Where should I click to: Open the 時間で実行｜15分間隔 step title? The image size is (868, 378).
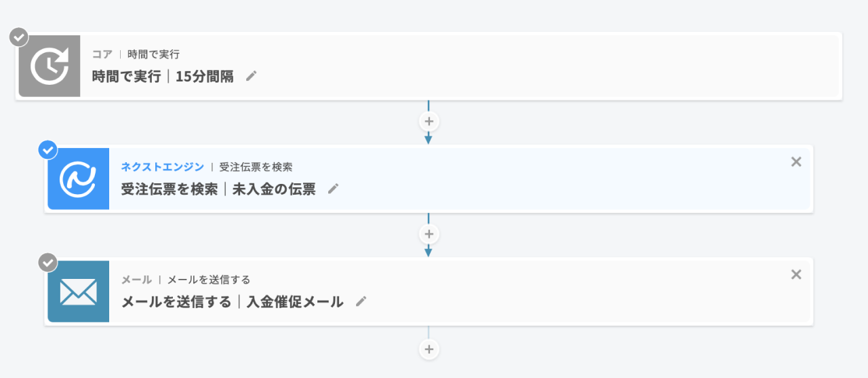coord(163,77)
